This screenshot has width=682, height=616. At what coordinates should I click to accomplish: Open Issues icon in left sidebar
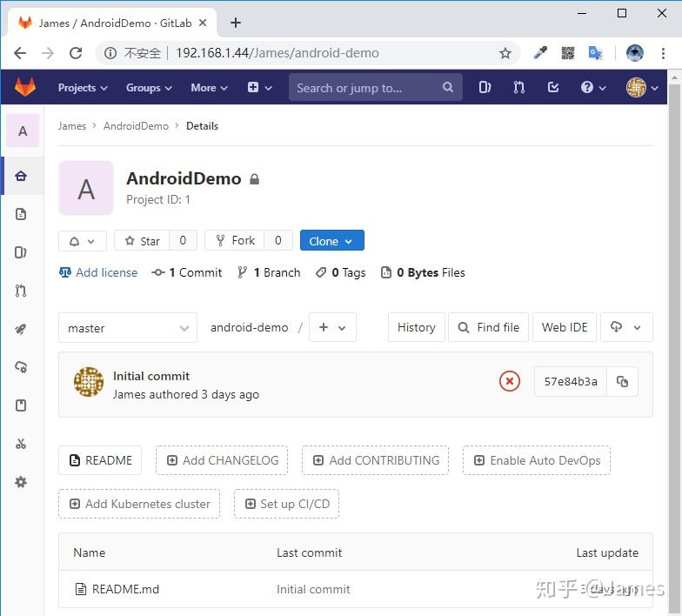coord(21,252)
